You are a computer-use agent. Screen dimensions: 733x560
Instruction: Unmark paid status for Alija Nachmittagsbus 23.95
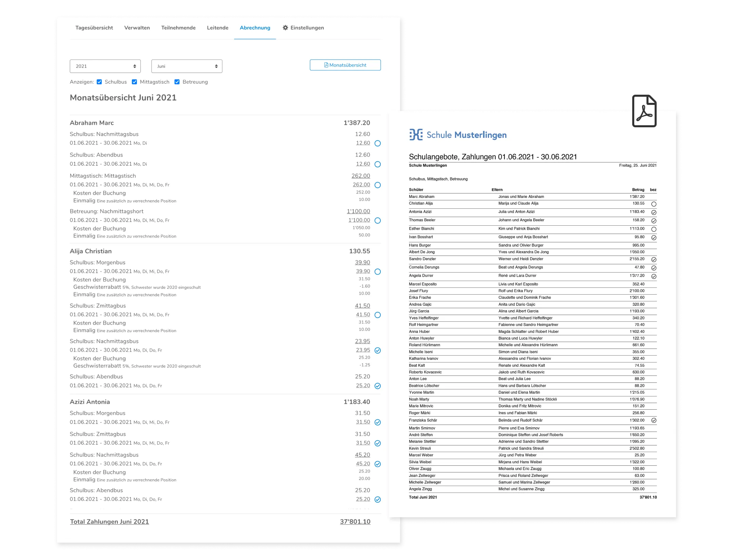click(x=377, y=350)
